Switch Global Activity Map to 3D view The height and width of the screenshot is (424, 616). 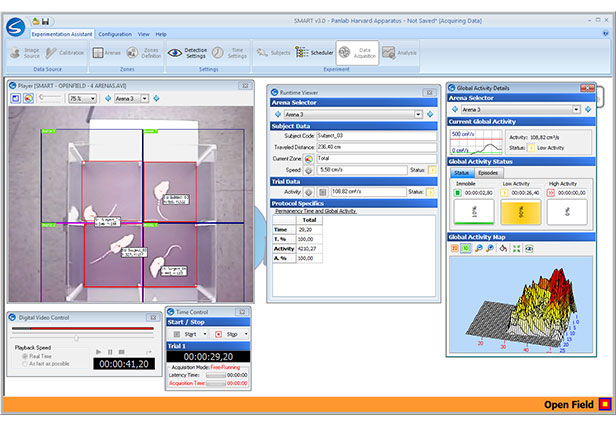466,247
